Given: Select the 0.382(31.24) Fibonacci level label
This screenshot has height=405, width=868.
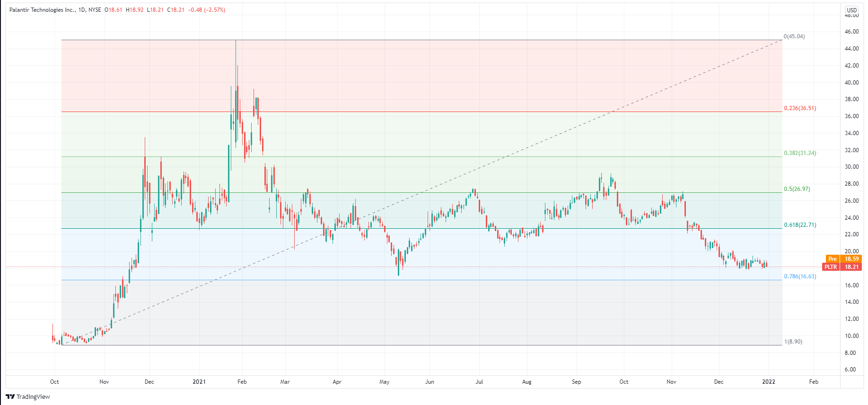Looking at the screenshot, I should [x=800, y=153].
